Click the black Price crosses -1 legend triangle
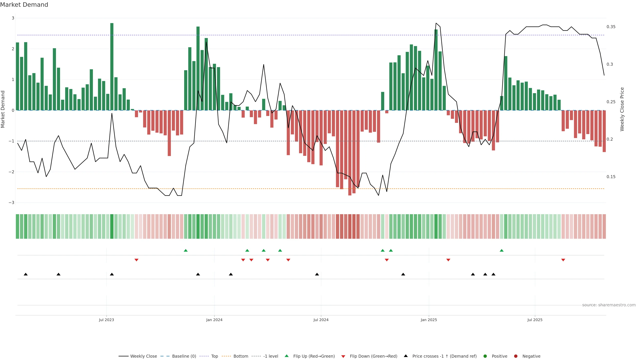This screenshot has width=644, height=362. (406, 356)
